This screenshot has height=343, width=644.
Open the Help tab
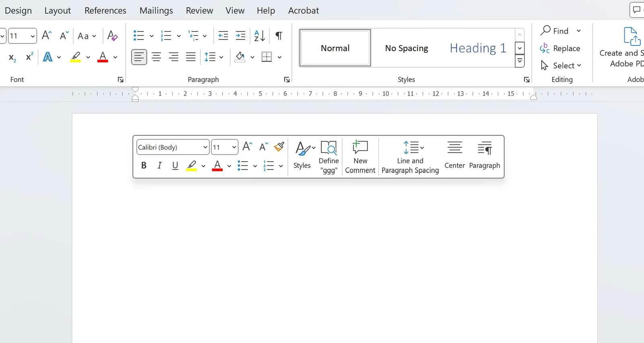266,10
